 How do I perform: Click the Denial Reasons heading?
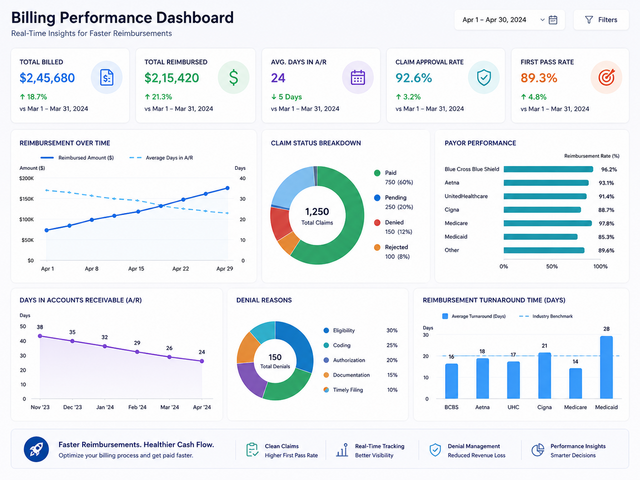click(264, 300)
